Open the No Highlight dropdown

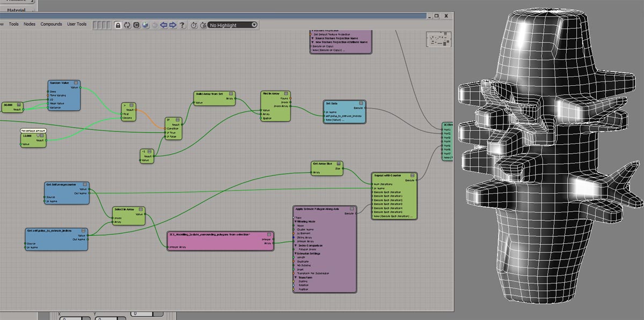(x=232, y=25)
